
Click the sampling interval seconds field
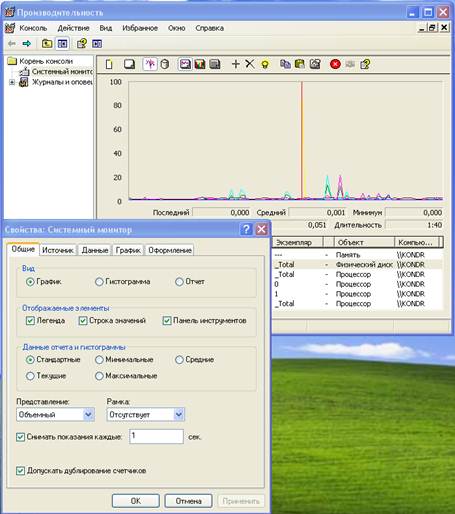(x=156, y=436)
